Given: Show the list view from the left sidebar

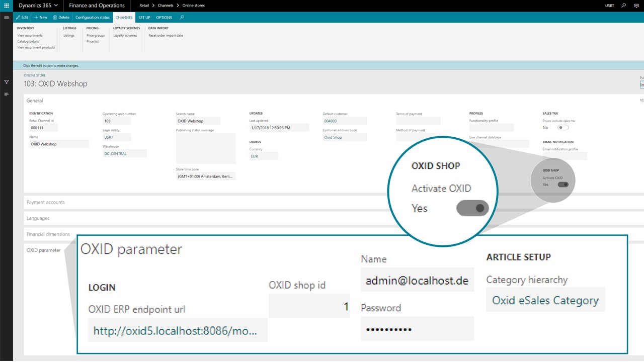Looking at the screenshot, I should pos(7,94).
